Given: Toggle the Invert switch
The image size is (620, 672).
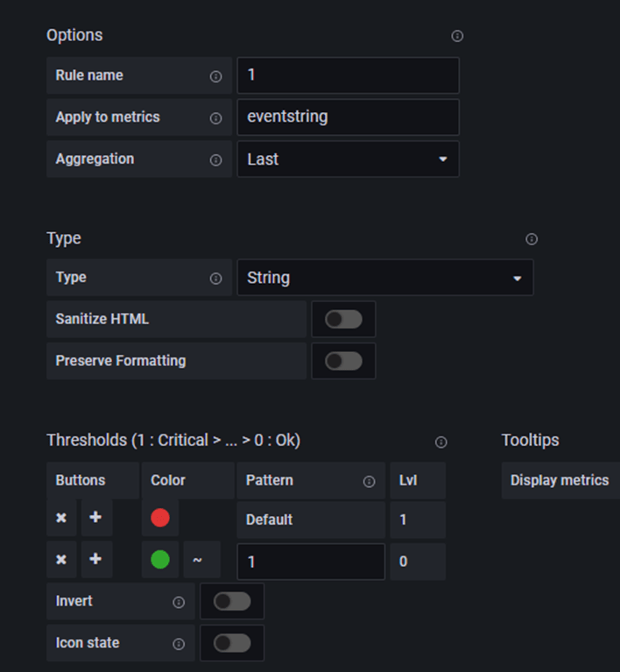Looking at the screenshot, I should click(x=232, y=602).
